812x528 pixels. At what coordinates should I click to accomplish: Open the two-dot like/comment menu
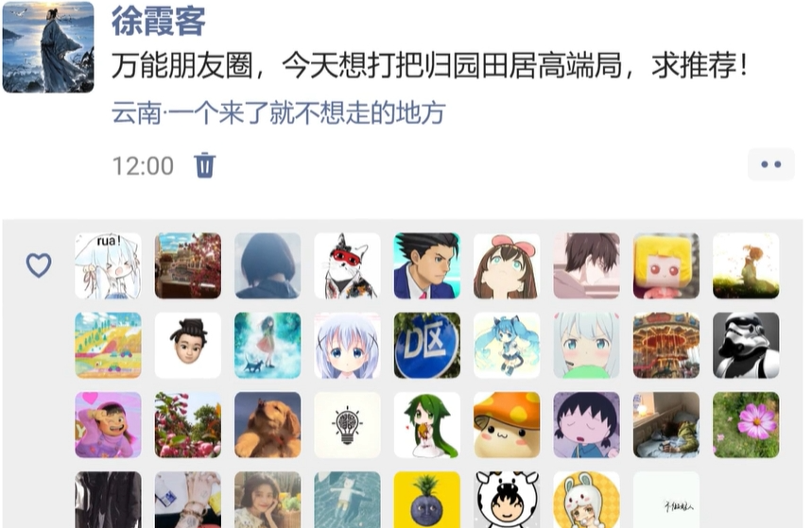[770, 164]
